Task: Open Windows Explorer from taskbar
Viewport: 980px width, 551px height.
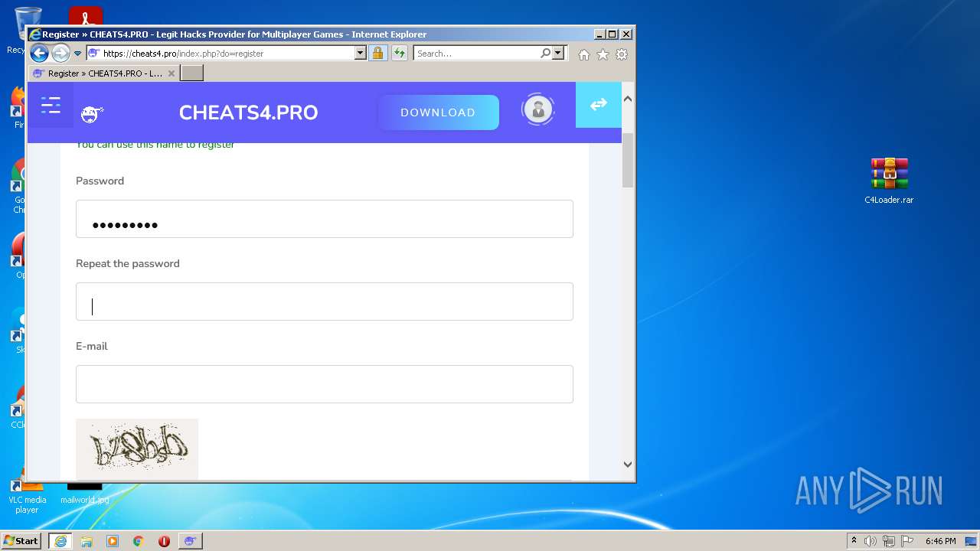Action: click(87, 541)
